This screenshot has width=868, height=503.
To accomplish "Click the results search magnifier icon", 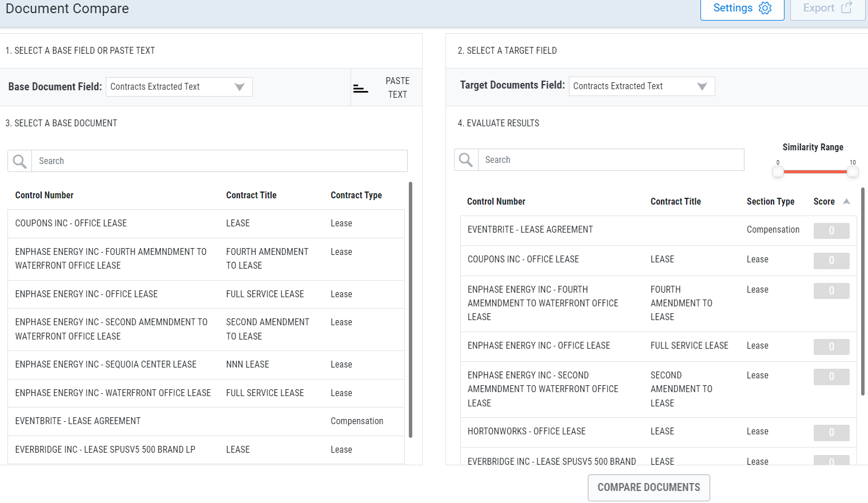I will coord(466,160).
